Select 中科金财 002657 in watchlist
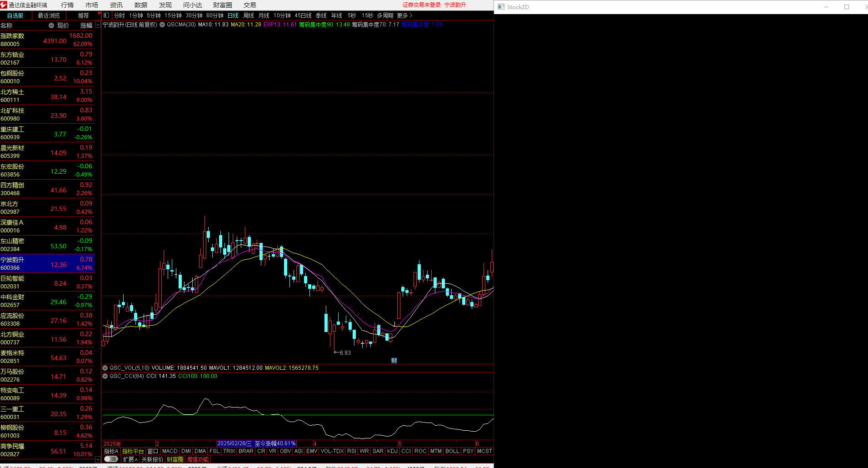 (x=47, y=301)
